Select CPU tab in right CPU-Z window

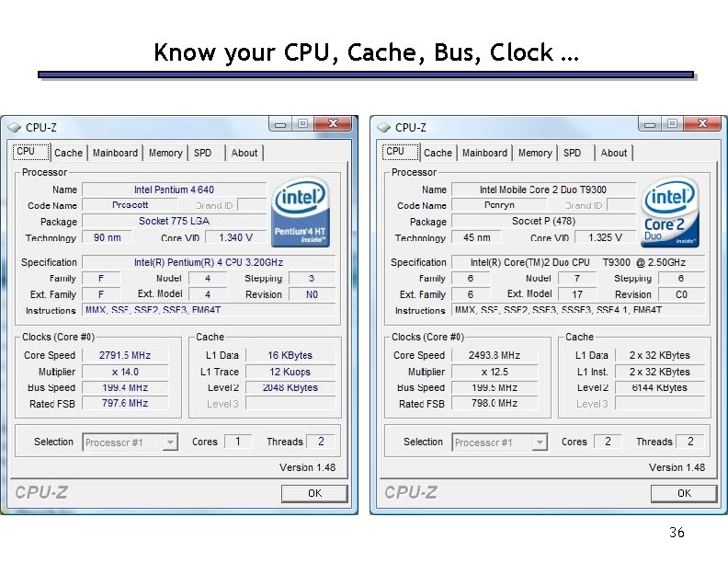coord(401,152)
